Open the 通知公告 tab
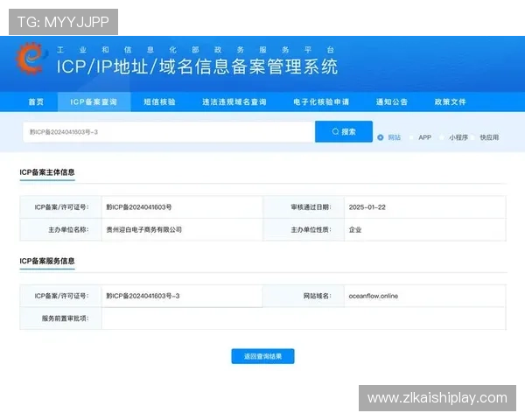Viewport: 525px width, 420px height. [391, 101]
